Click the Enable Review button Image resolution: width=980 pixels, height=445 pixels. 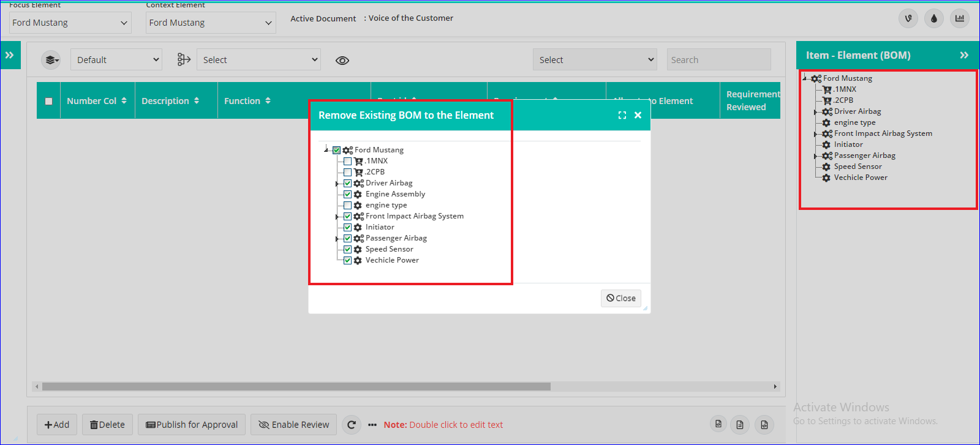(x=293, y=425)
